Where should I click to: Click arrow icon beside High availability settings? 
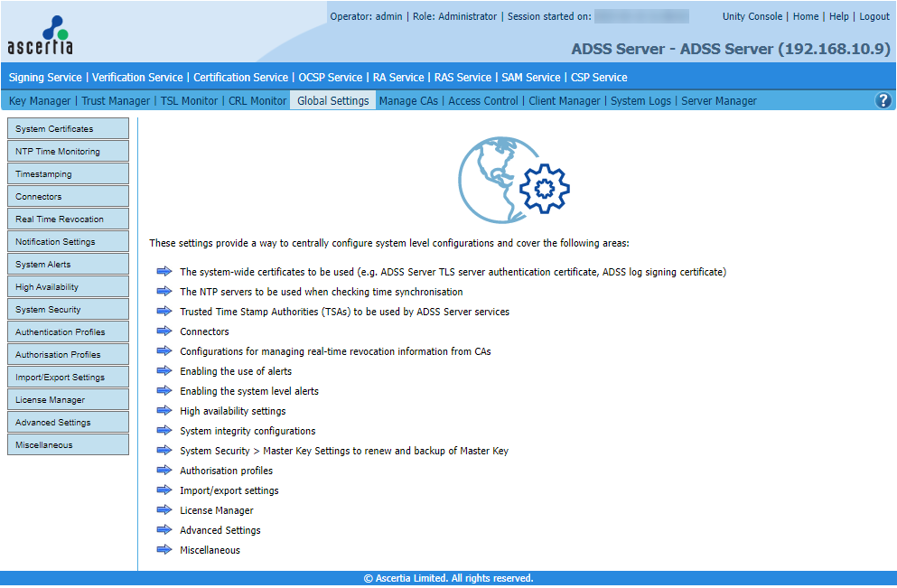tap(164, 410)
